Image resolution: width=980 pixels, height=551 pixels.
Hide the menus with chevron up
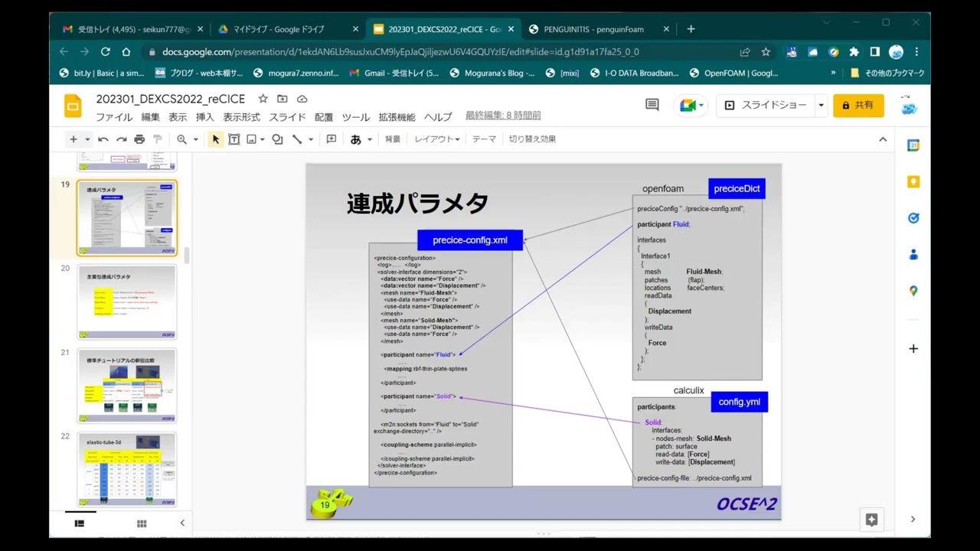click(883, 139)
